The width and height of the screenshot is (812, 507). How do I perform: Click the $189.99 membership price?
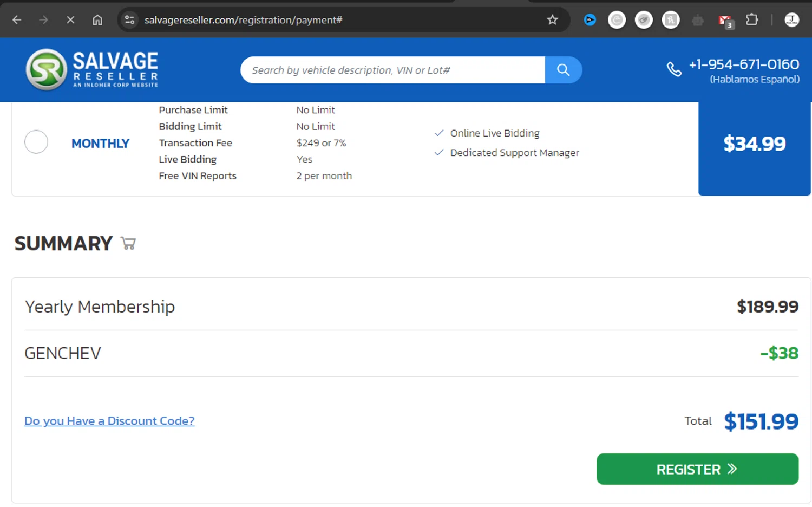click(767, 307)
